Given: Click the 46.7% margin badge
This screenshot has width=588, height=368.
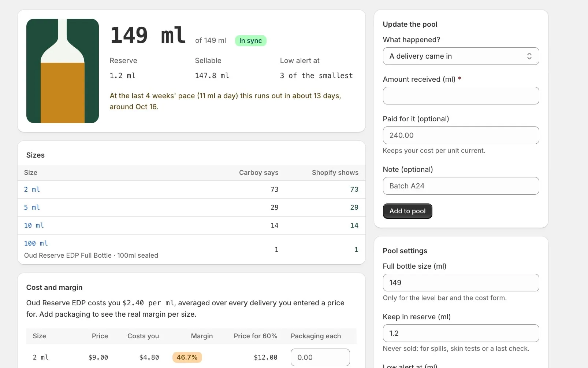Looking at the screenshot, I should [x=187, y=357].
